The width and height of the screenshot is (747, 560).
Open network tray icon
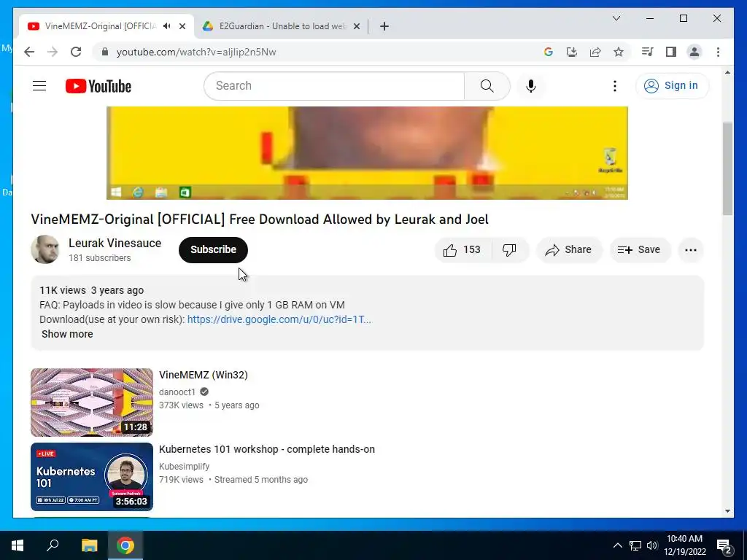(635, 545)
